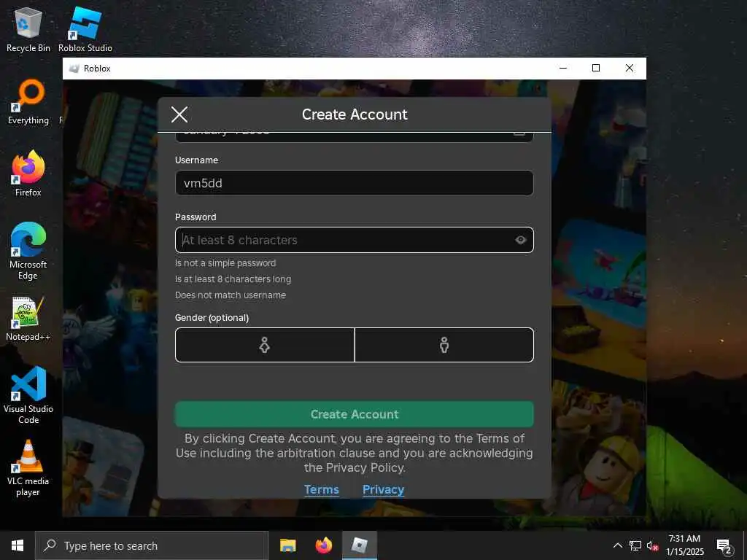Open Everything search desktop shortcut
747x560 pixels.
click(28, 102)
